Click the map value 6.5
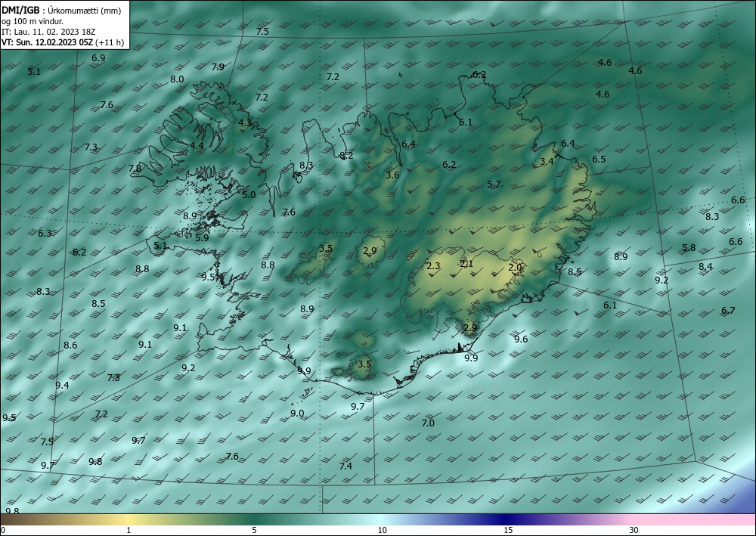This screenshot has height=536, width=756. coord(599,159)
